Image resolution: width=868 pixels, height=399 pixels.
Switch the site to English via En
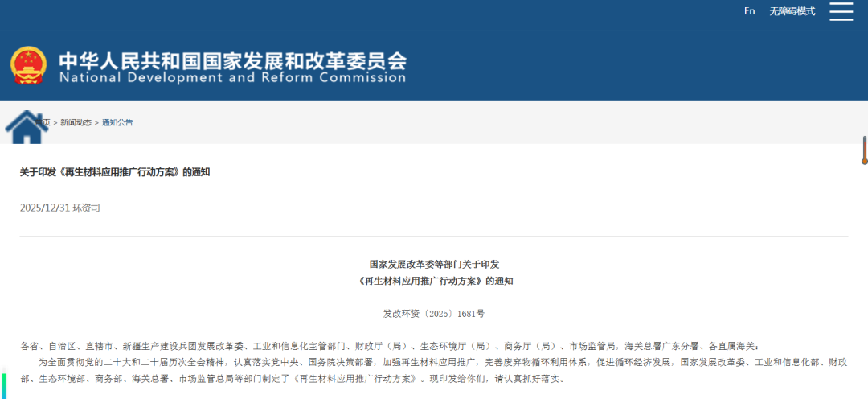(749, 11)
